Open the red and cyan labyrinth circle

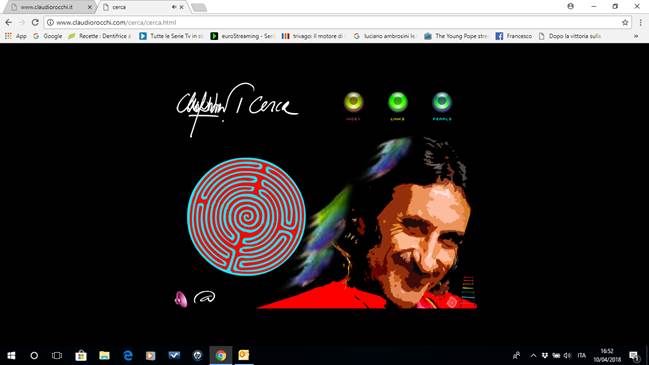[x=246, y=216]
